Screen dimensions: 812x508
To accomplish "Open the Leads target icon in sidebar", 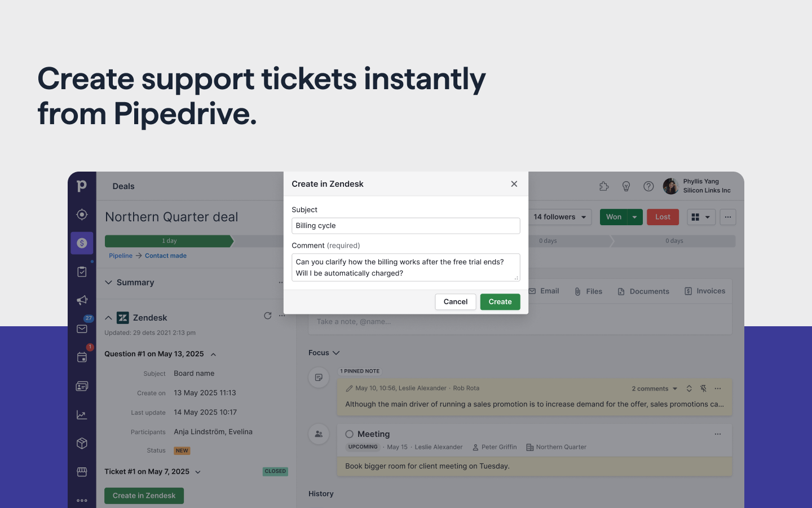I will 82,214.
